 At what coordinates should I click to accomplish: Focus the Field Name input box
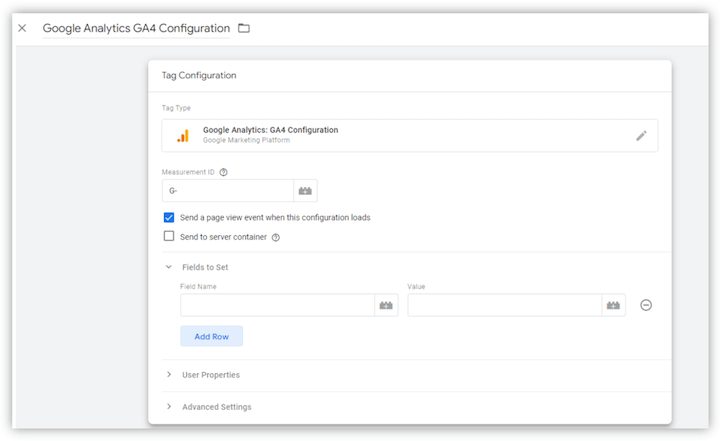point(277,305)
